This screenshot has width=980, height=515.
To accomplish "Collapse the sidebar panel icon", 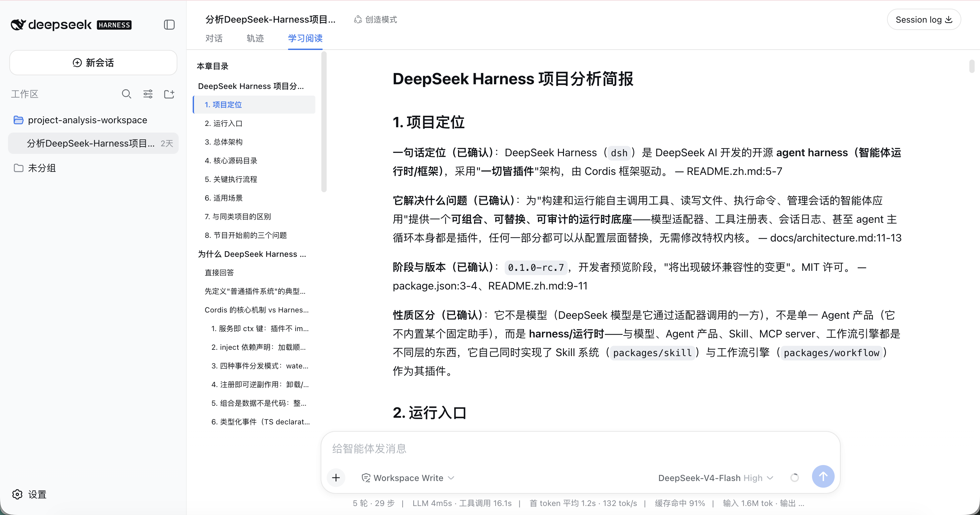I will [x=169, y=25].
